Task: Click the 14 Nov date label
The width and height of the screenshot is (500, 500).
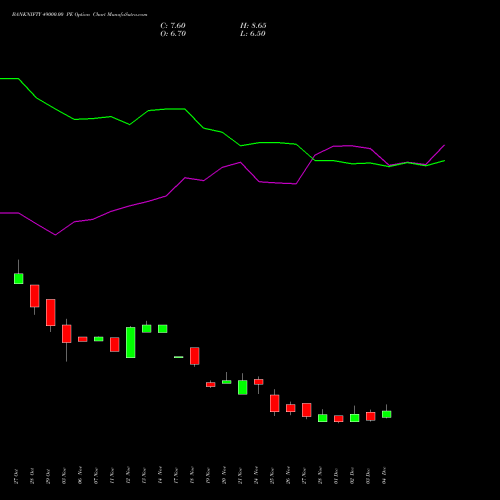Action: pos(160,475)
